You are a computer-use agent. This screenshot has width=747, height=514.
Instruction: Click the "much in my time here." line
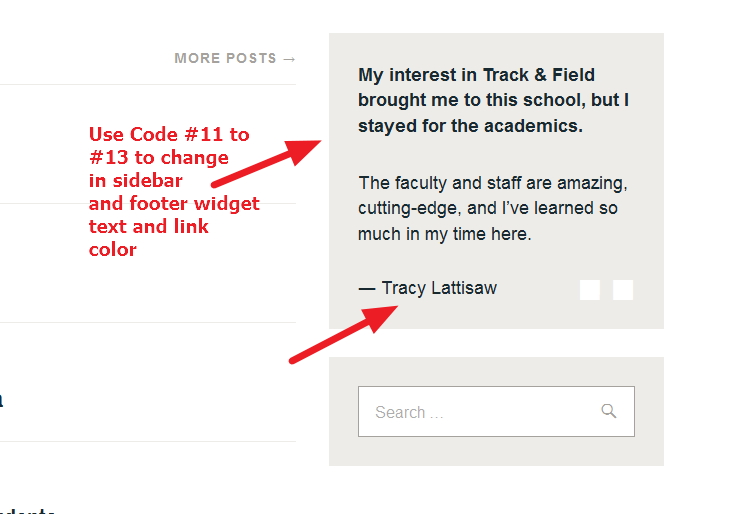pos(444,235)
